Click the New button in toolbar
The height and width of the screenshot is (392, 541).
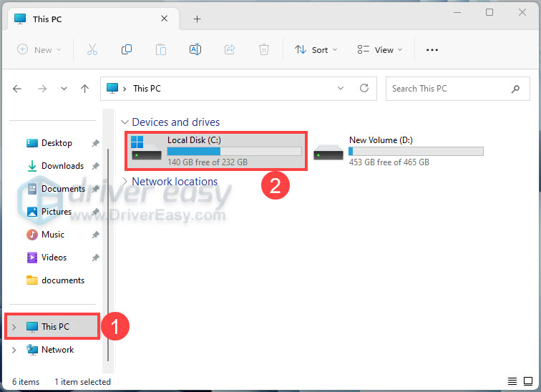[x=39, y=49]
